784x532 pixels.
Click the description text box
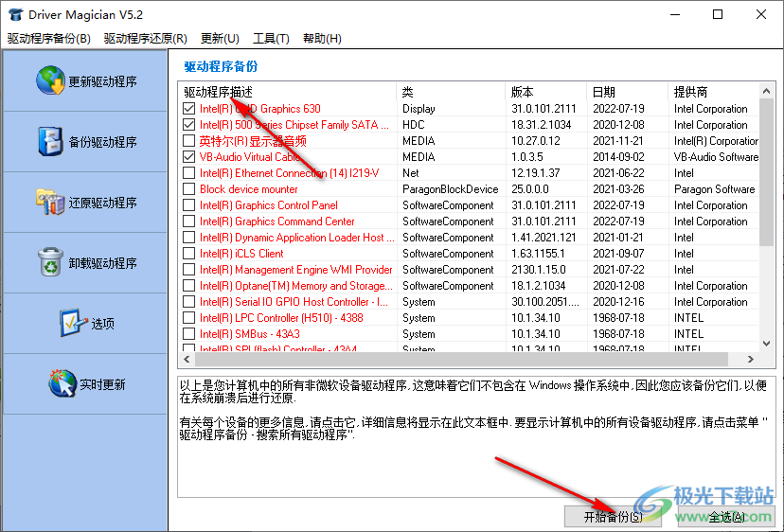(x=476, y=436)
